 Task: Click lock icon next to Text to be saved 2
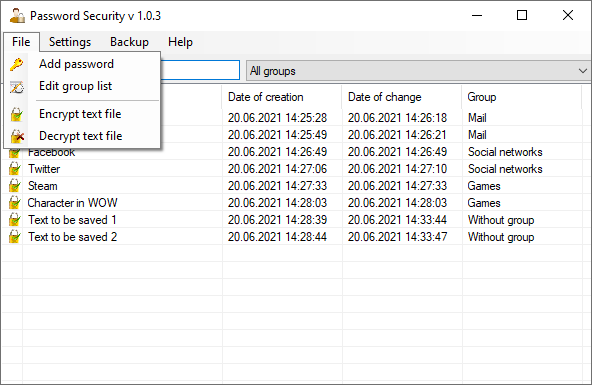[14, 237]
